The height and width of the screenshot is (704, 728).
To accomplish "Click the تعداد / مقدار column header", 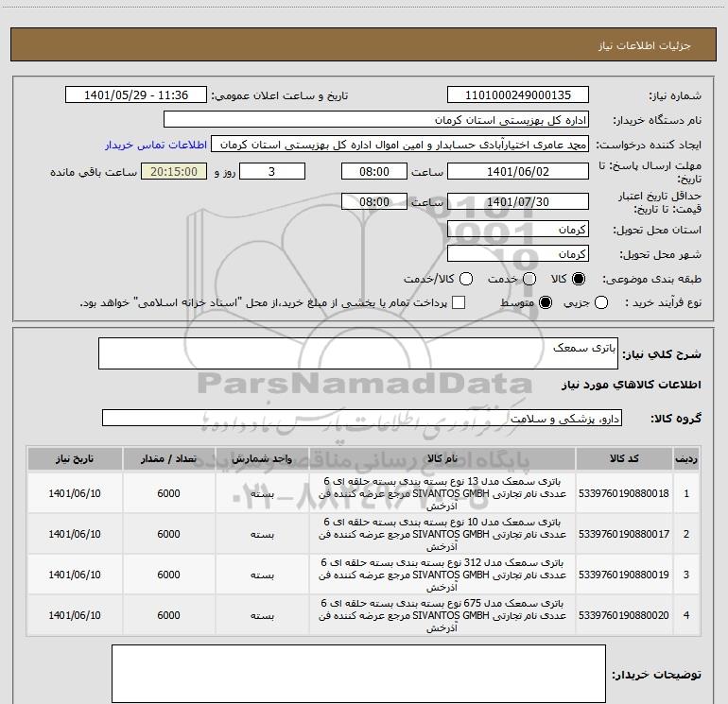I will tap(168, 459).
